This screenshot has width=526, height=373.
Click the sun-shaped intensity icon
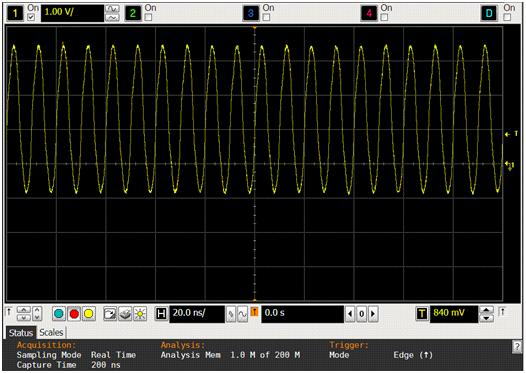pyautogui.click(x=140, y=314)
